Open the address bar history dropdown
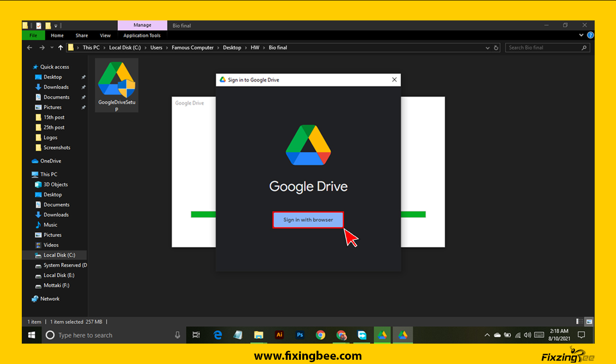 coord(488,48)
